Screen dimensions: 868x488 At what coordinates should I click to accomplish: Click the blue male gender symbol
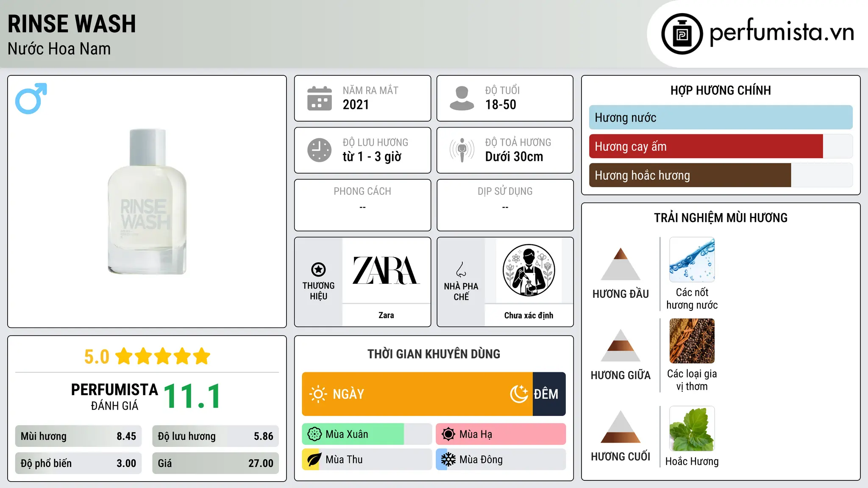click(31, 98)
